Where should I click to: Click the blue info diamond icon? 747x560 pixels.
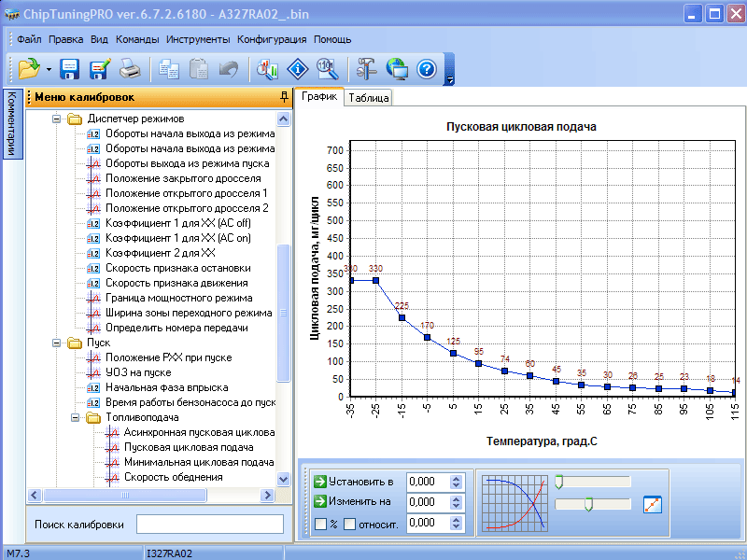[x=297, y=68]
